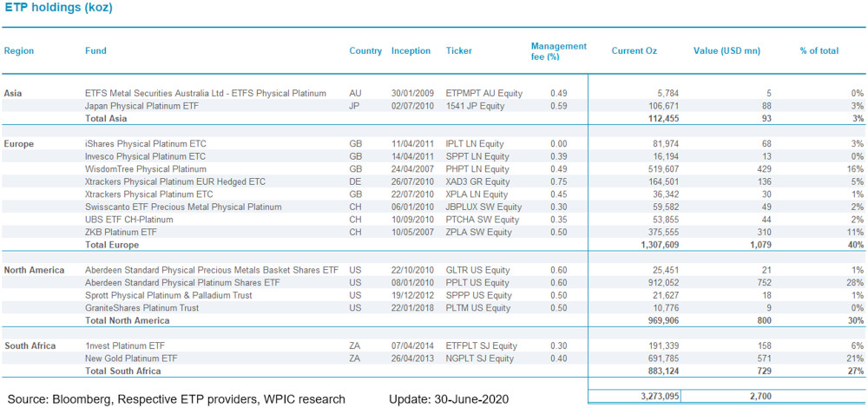Select ticker GLTR US Equity
Screen dimensions: 868x408
(477, 270)
